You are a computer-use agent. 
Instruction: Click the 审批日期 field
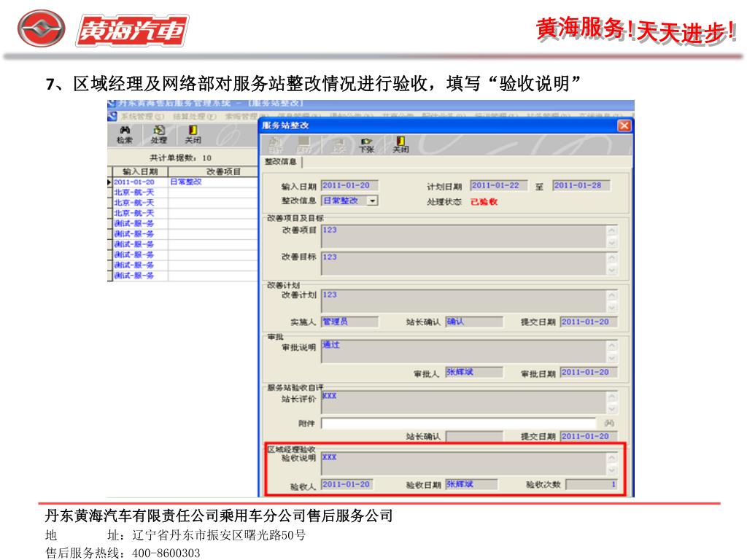pyautogui.click(x=589, y=372)
